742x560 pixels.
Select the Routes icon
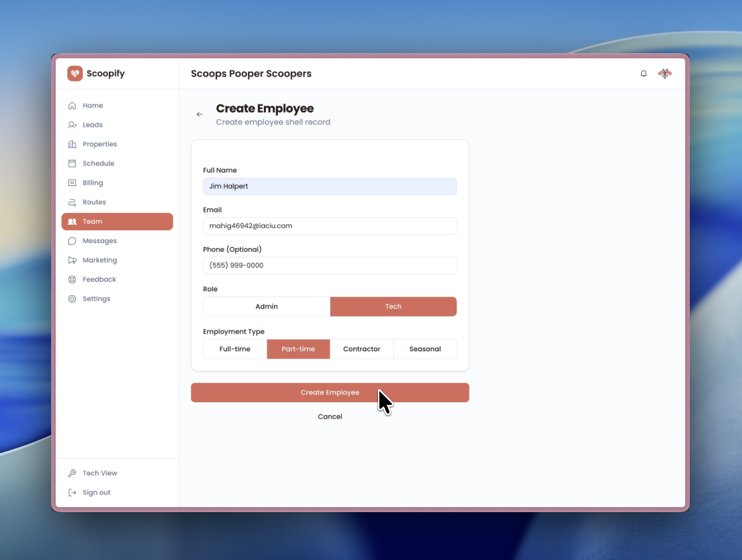[72, 202]
